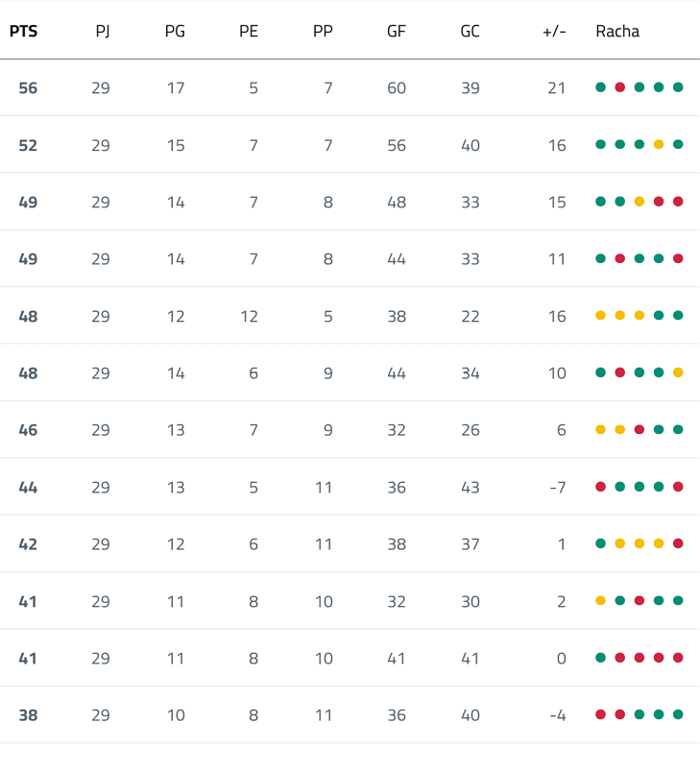Click the first green dot in the 42-point row
The image size is (700, 771).
(600, 543)
